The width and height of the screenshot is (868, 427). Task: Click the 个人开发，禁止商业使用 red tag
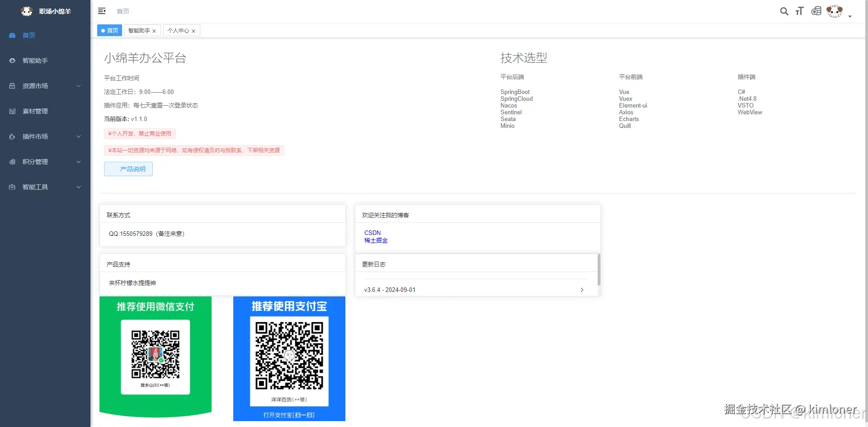[140, 134]
